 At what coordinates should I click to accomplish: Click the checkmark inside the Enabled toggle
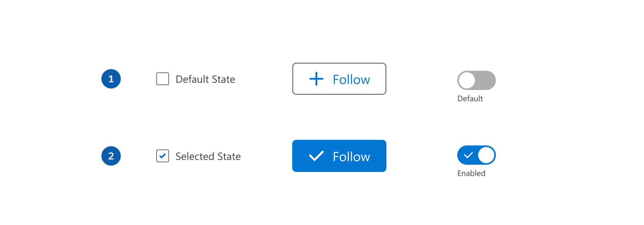click(468, 155)
